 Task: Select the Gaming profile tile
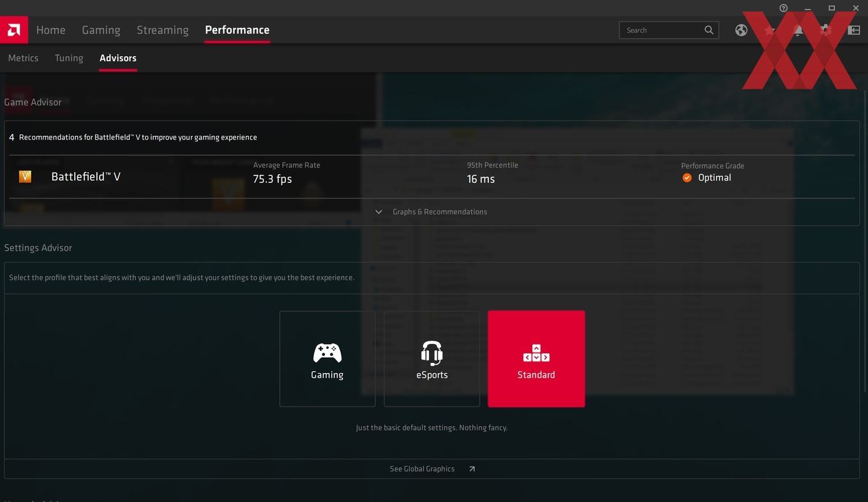click(x=327, y=359)
